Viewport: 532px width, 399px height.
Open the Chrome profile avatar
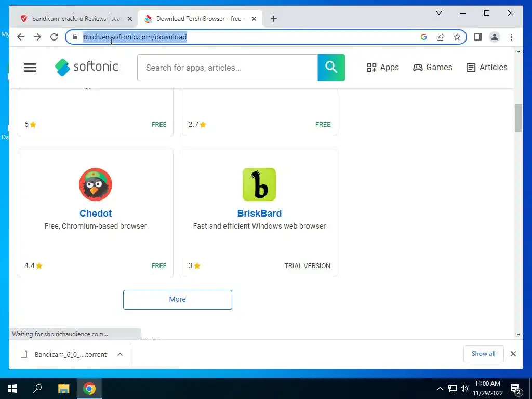click(x=495, y=37)
